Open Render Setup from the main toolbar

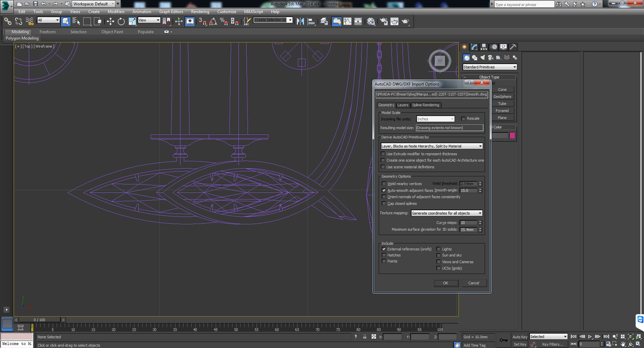pyautogui.click(x=383, y=22)
